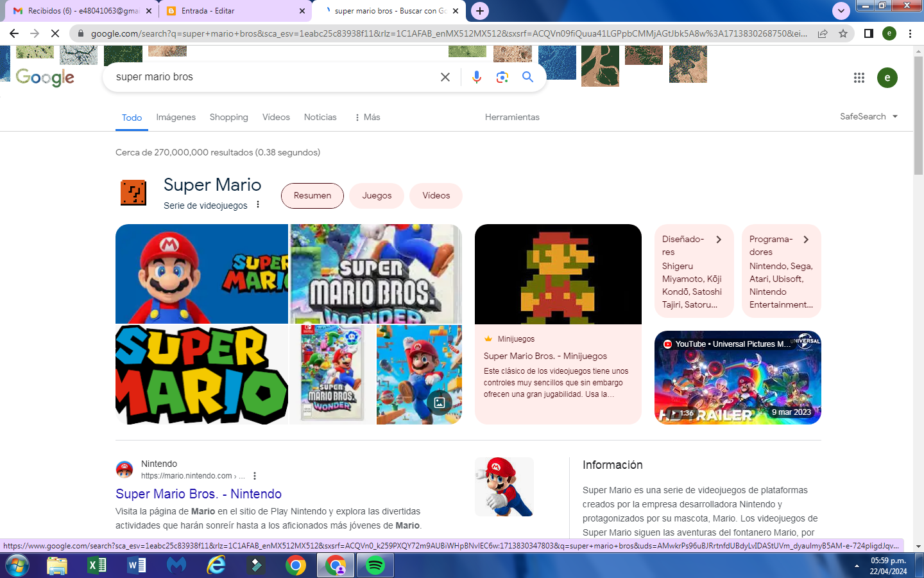This screenshot has width=924, height=578.
Task: Open Super Mario Bros. - Nintendo result
Action: 198,494
